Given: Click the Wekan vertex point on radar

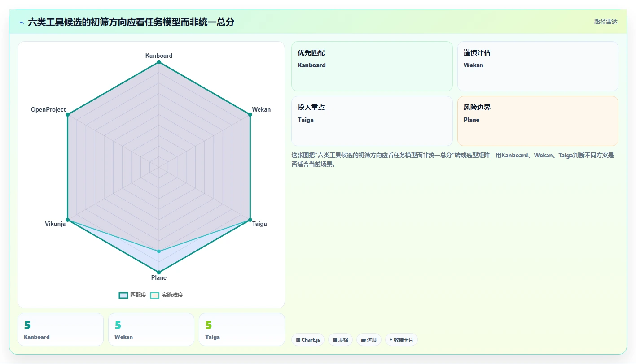Looking at the screenshot, I should click(x=250, y=114).
